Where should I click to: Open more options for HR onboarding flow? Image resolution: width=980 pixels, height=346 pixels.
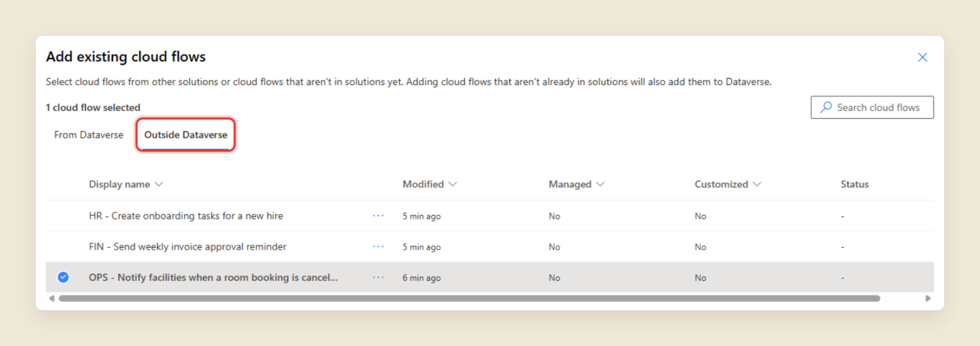coord(378,215)
